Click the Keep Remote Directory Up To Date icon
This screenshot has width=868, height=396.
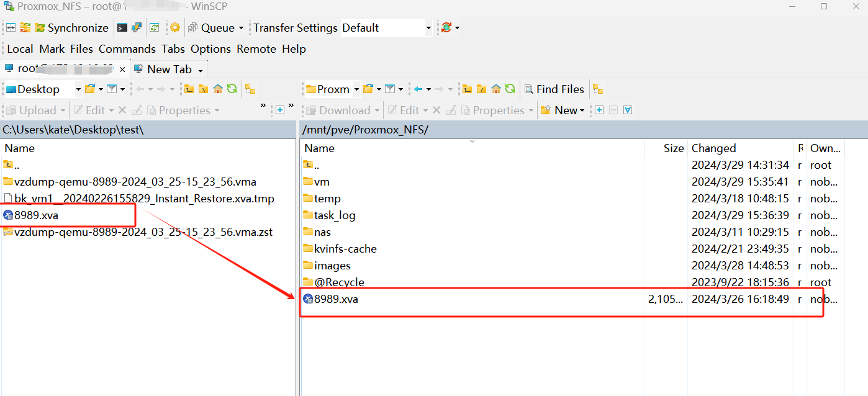pyautogui.click(x=155, y=27)
